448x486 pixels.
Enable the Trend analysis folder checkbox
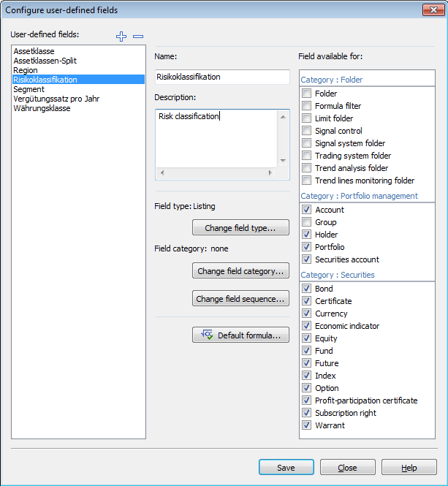point(307,168)
